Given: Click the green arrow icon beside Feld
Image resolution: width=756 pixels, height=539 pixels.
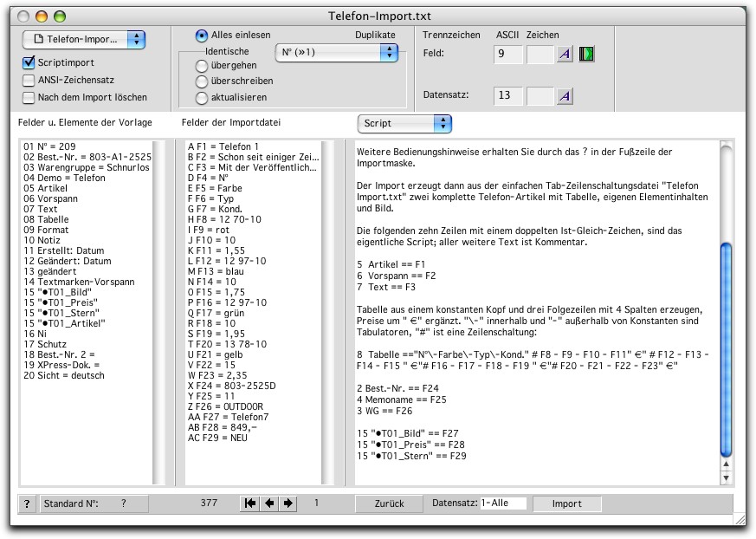Looking at the screenshot, I should pos(588,55).
